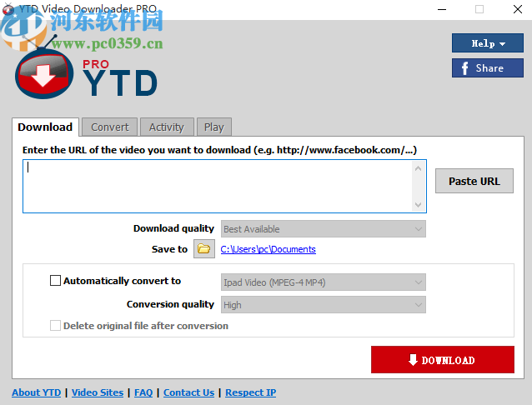Open the Contact Us link

tap(189, 392)
